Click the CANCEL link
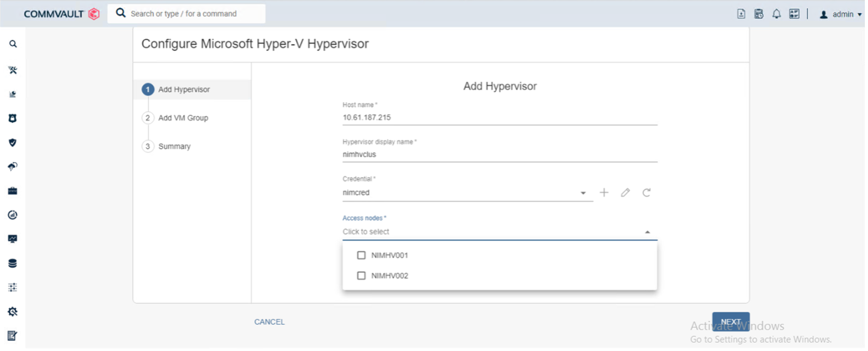 (x=269, y=322)
